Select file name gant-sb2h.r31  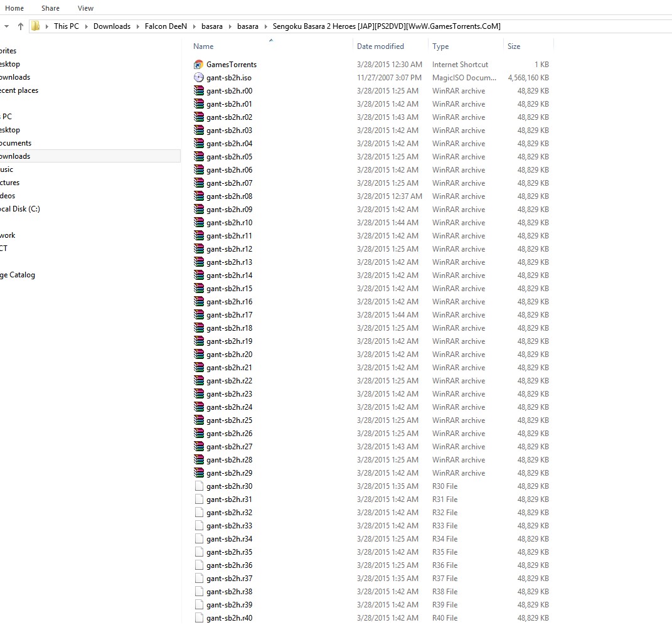pyautogui.click(x=229, y=499)
